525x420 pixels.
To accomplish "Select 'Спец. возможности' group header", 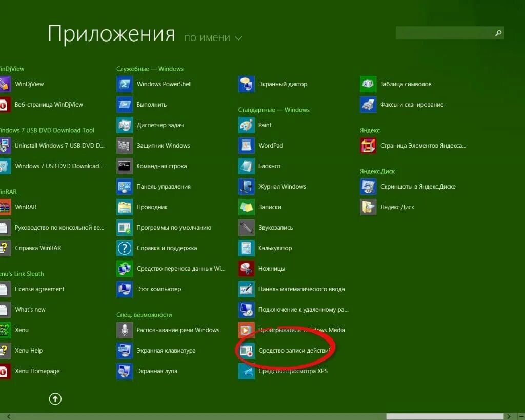I will coord(144,315).
